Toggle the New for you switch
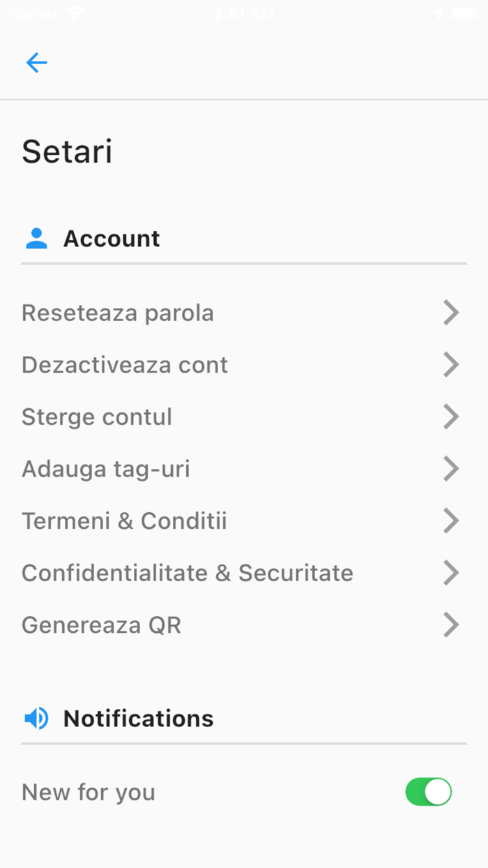The width and height of the screenshot is (488, 868). pos(428,792)
